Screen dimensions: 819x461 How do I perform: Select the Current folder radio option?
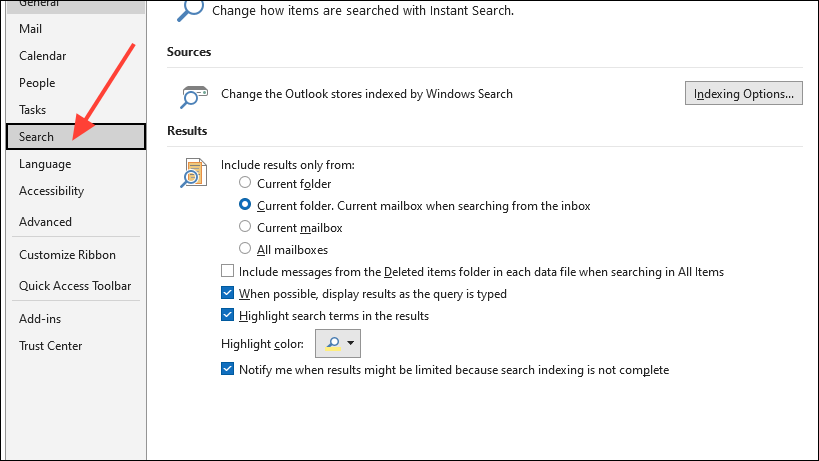(245, 184)
